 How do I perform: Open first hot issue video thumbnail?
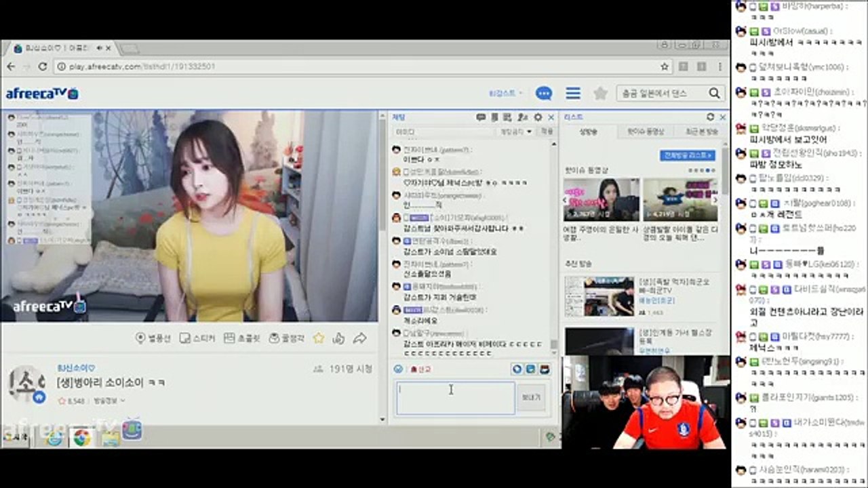coord(601,199)
